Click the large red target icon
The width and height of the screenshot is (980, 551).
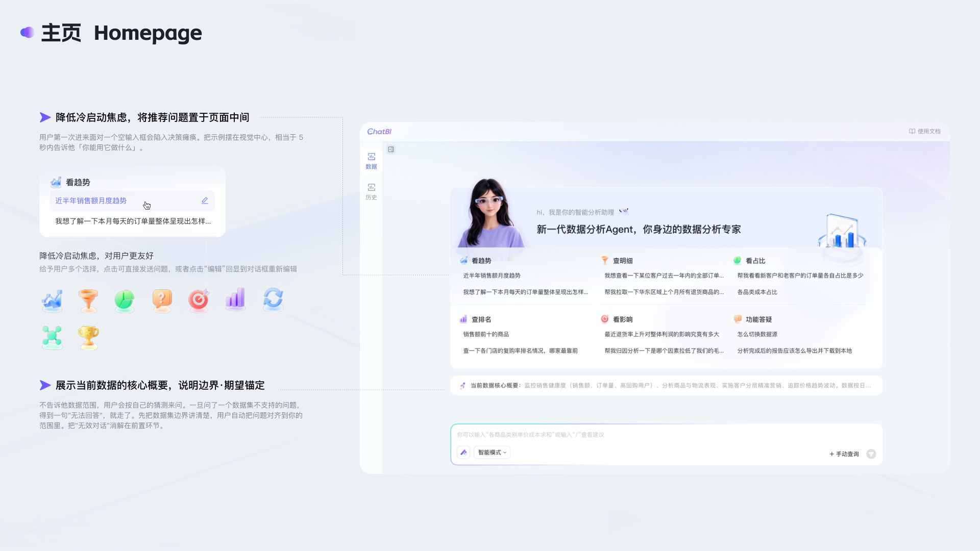click(x=199, y=300)
